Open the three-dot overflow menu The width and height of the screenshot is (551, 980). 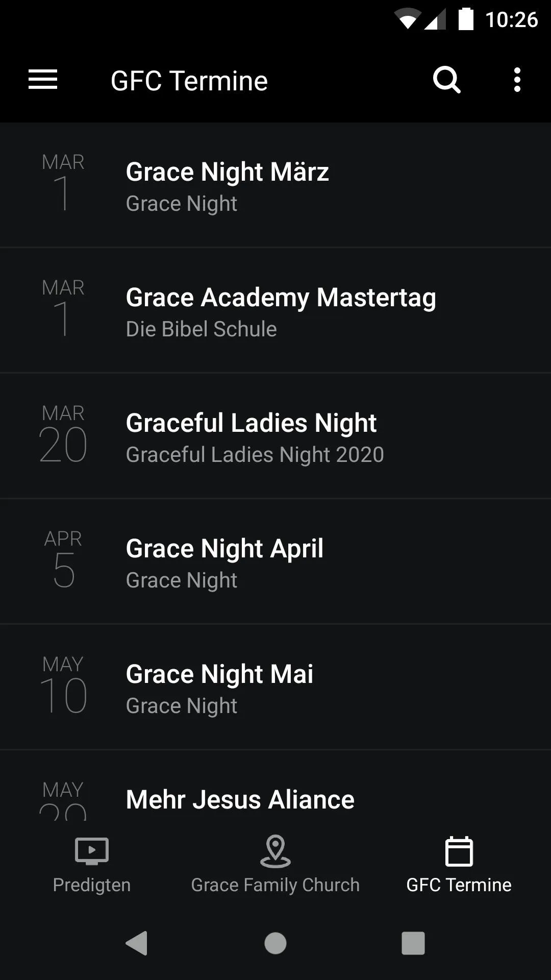(517, 80)
